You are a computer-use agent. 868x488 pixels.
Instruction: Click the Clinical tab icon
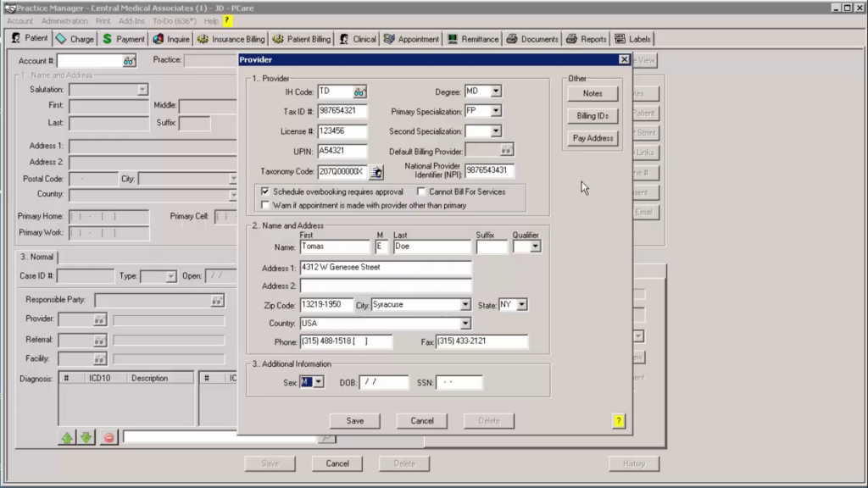pyautogui.click(x=344, y=39)
